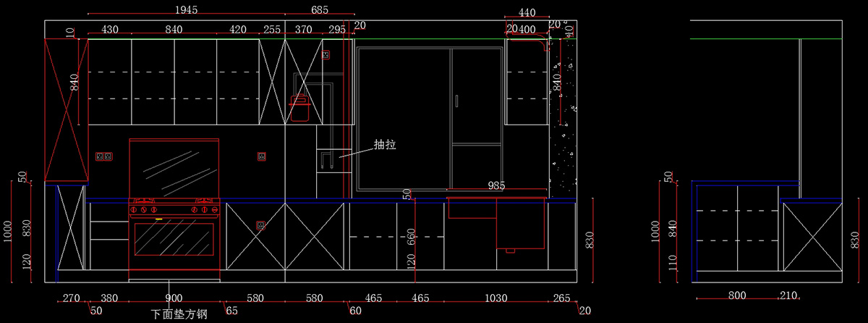The width and height of the screenshot is (868, 323).
Task: Select the 900 bottom dimension under the stove
Action: click(x=174, y=298)
